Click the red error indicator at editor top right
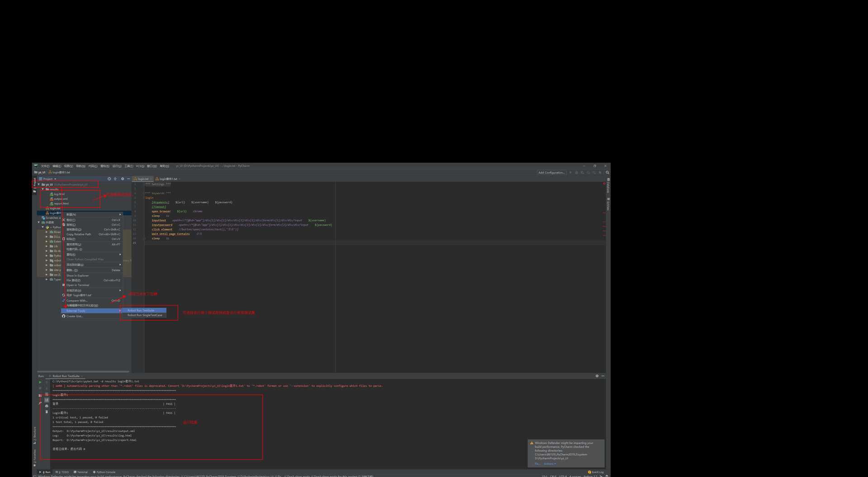Image resolution: width=868 pixels, height=477 pixels. tap(604, 183)
